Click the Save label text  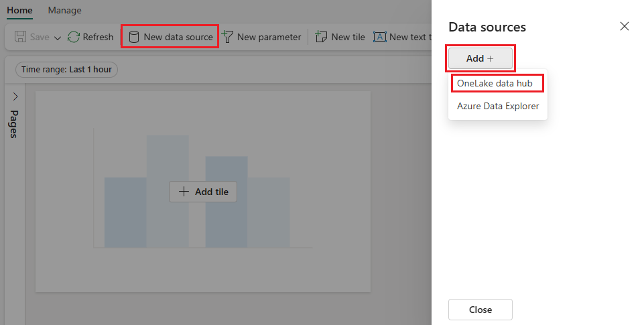tap(40, 37)
